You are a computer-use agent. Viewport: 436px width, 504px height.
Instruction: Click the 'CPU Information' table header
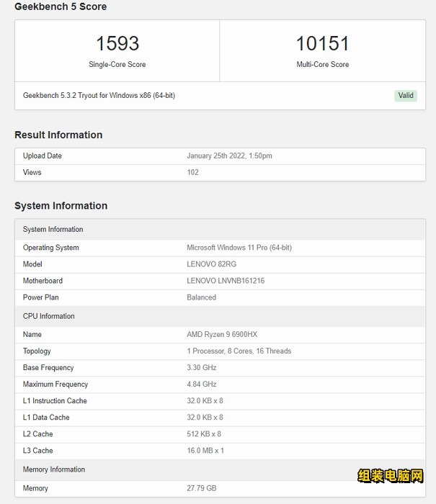point(220,316)
